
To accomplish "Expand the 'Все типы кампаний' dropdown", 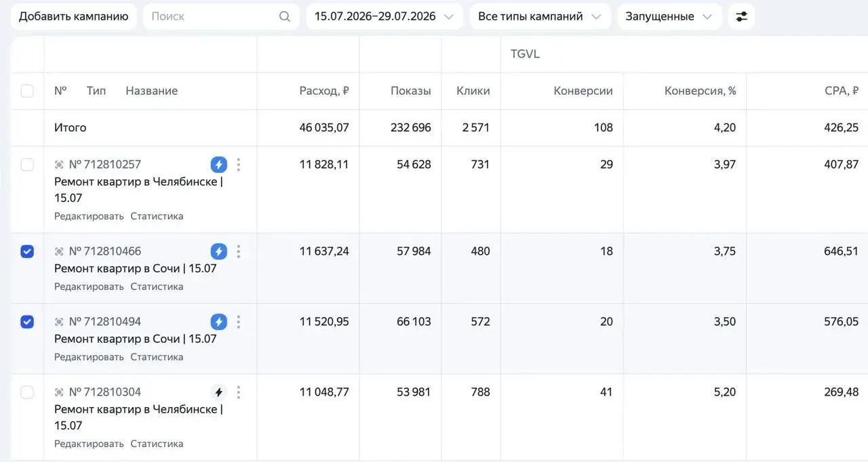I will click(540, 16).
